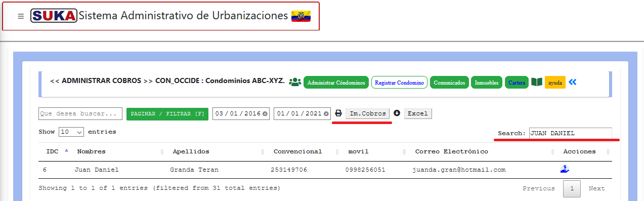Image resolution: width=644 pixels, height=201 pixels.
Task: Click the payment hand icon for Juan Daniel
Action: (565, 169)
